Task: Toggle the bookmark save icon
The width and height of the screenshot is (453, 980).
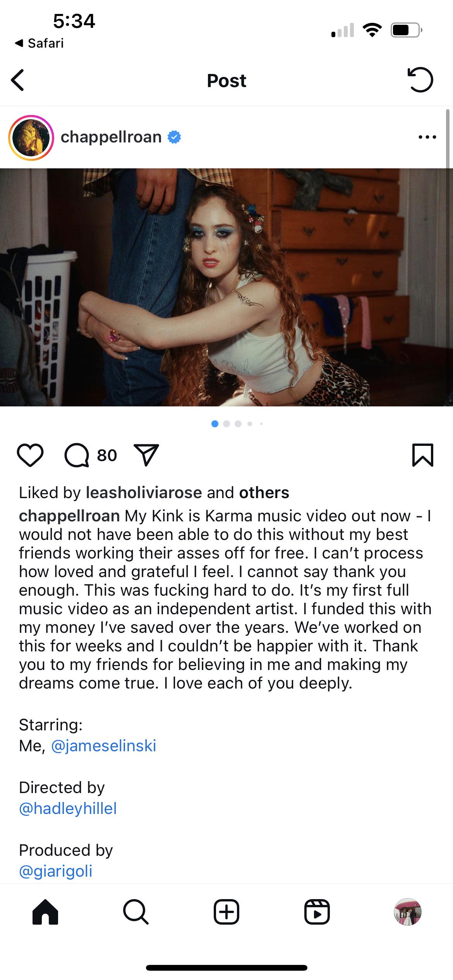Action: (x=422, y=455)
